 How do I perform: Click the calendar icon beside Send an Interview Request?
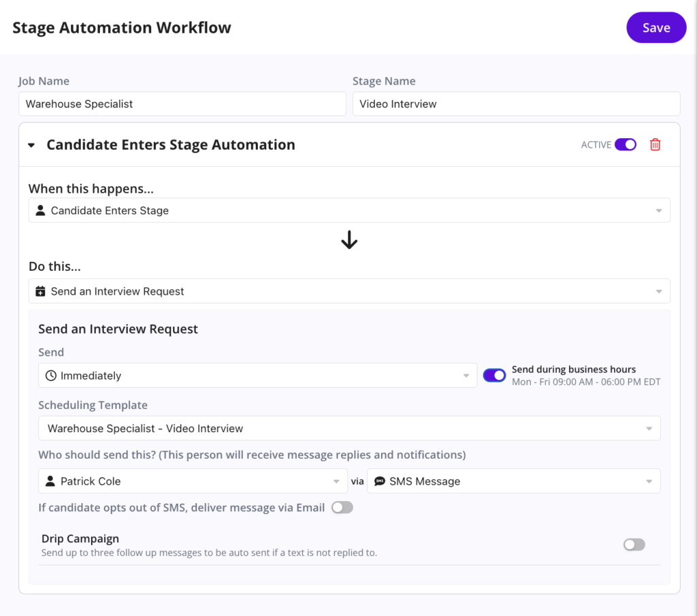pyautogui.click(x=41, y=291)
